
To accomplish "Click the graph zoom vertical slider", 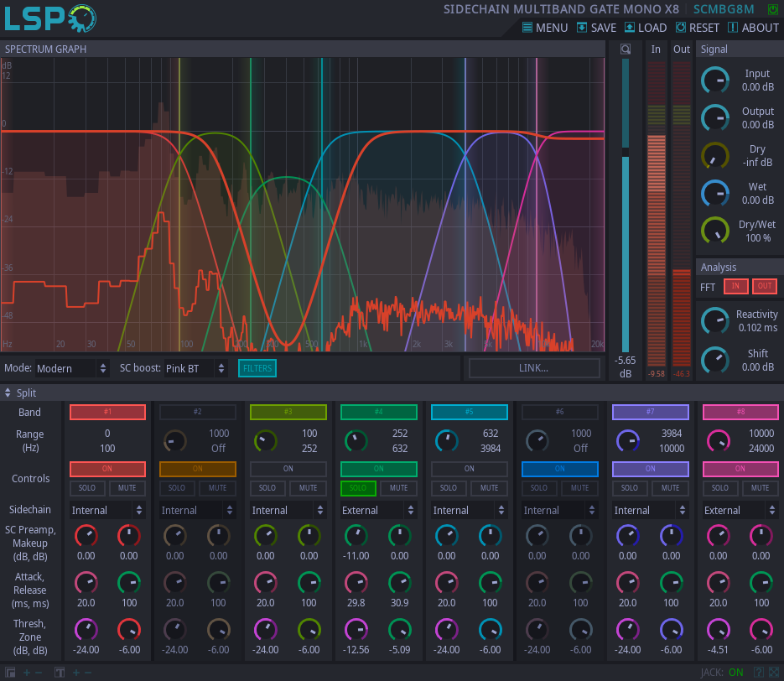I will (625, 205).
